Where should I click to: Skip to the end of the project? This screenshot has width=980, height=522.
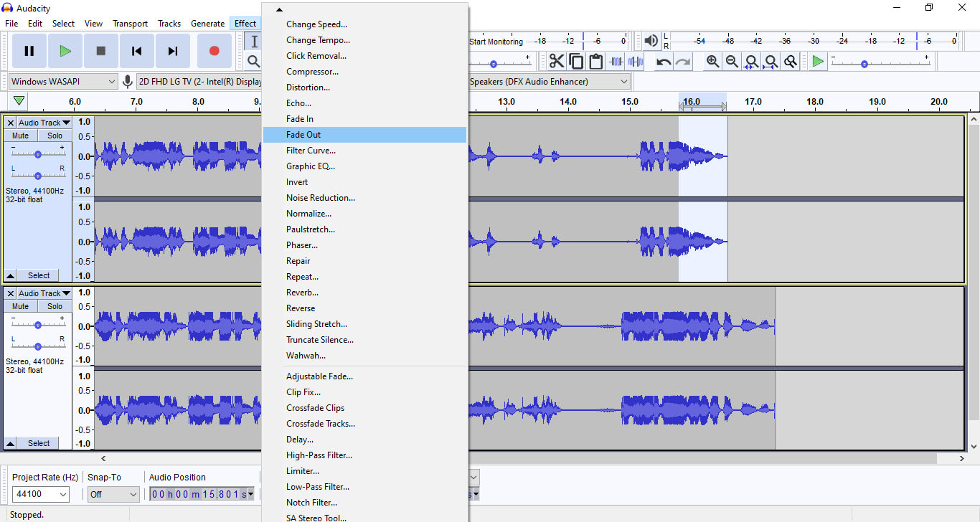click(x=173, y=51)
